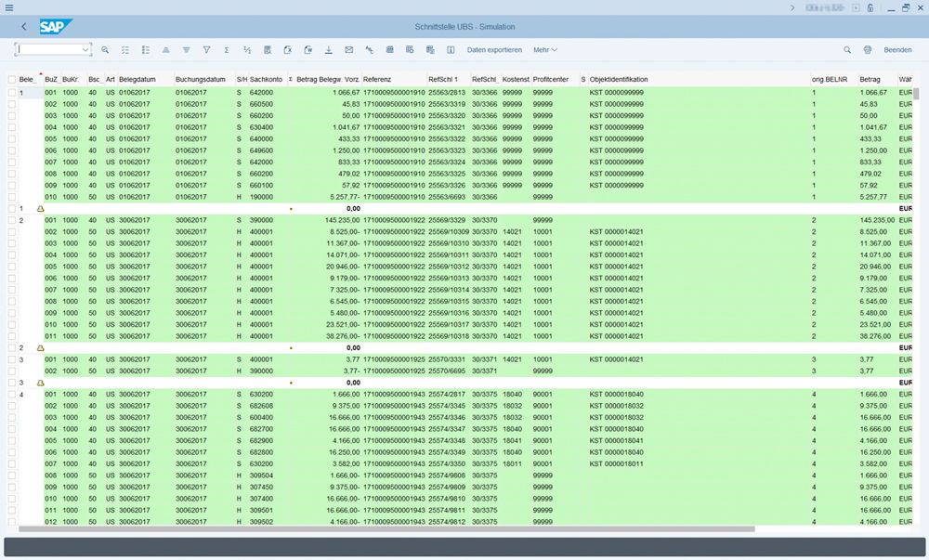Click the Beenden button

(897, 49)
